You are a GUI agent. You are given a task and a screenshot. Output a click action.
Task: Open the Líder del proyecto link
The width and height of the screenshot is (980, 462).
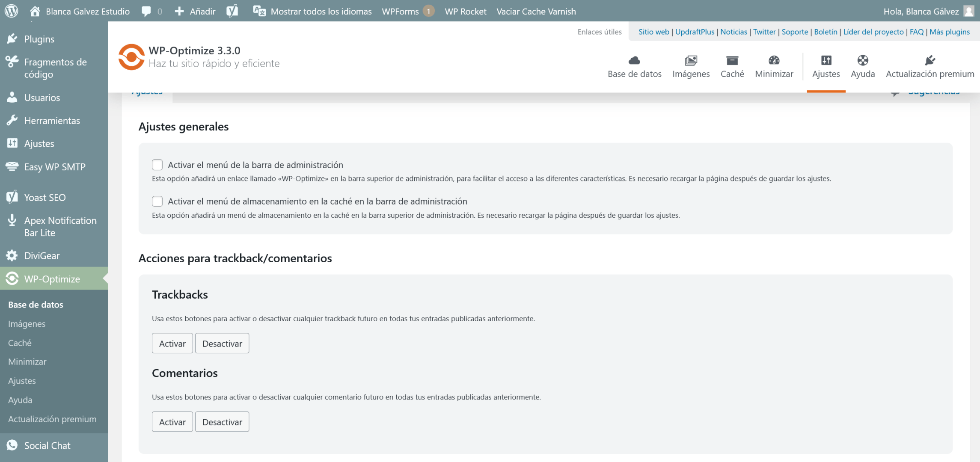(873, 32)
